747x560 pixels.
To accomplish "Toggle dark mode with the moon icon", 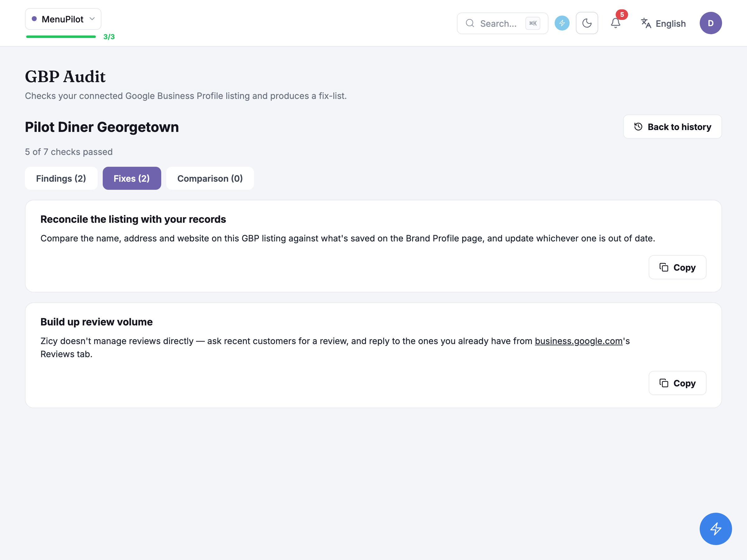I will [x=587, y=23].
